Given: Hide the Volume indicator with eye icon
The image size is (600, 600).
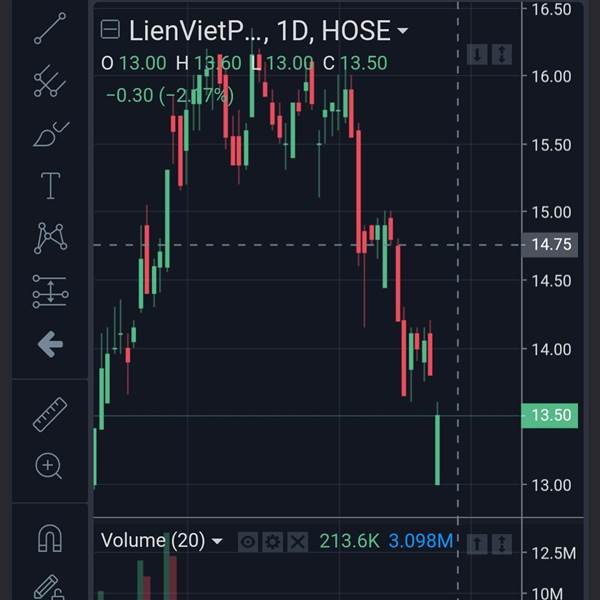Looking at the screenshot, I should (248, 542).
